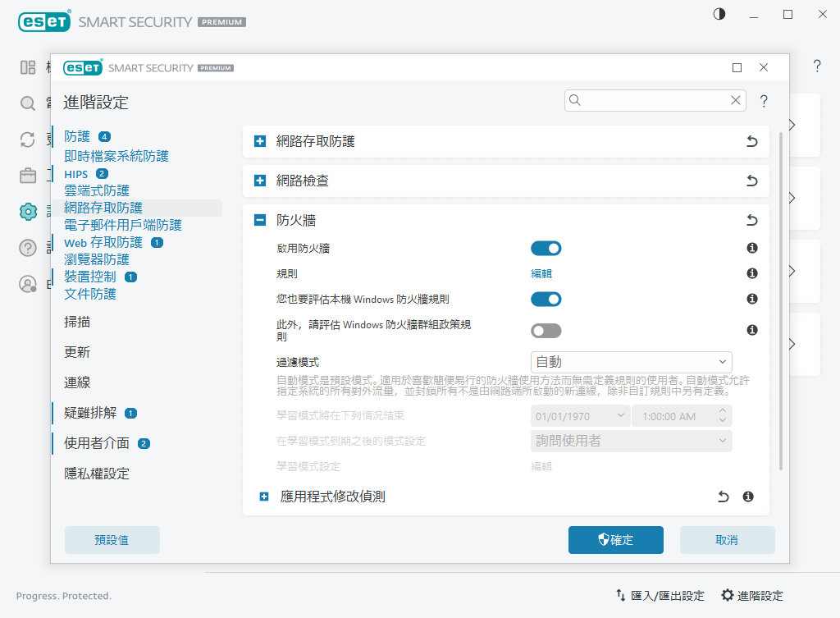Click the reset arrow for 防火牆 section
This screenshot has height=618, width=840.
751,220
